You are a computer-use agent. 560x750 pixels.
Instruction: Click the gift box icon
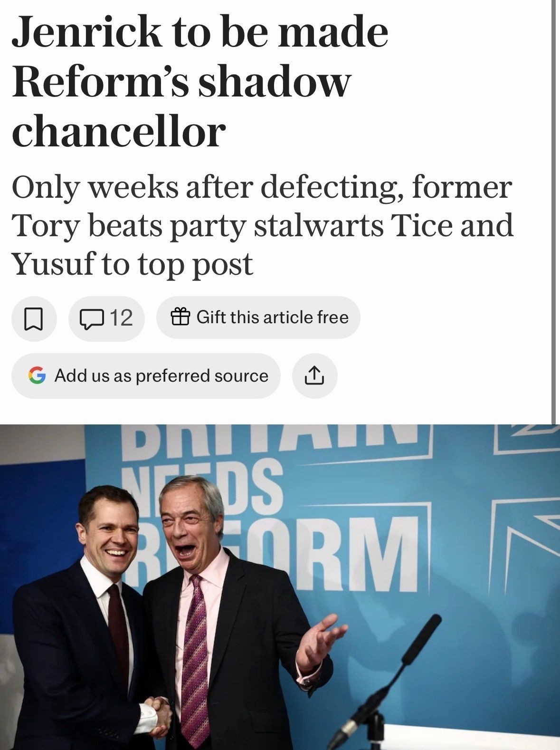coord(180,317)
